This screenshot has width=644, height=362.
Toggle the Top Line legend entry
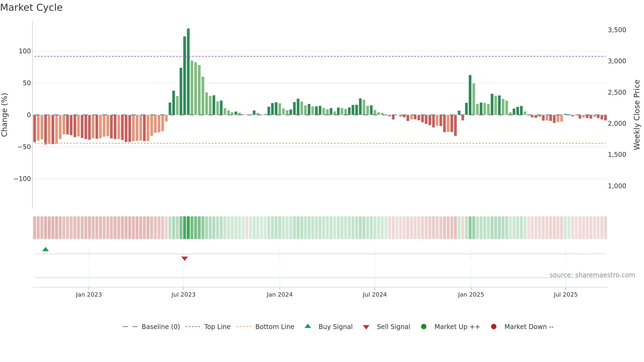coord(208,327)
